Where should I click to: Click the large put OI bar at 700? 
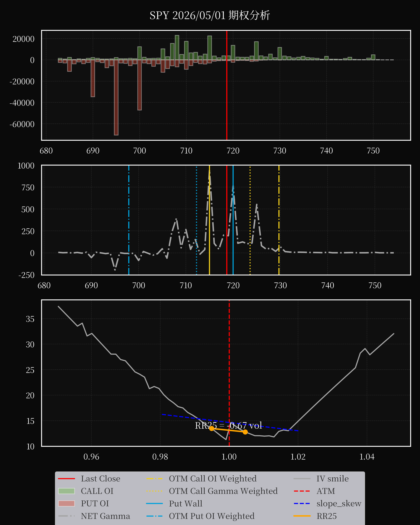pos(139,85)
